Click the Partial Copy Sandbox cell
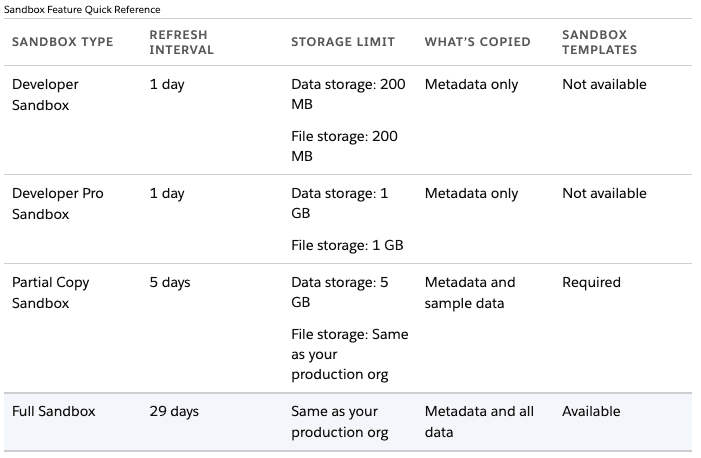701x458 pixels. tap(51, 293)
